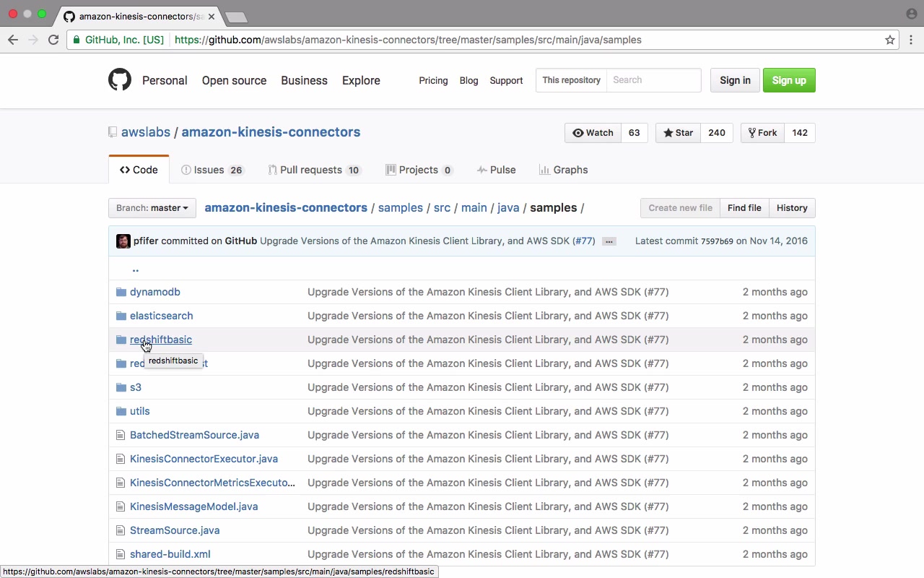The image size is (924, 578).
Task: Open the Branch: master dropdown
Action: point(152,208)
